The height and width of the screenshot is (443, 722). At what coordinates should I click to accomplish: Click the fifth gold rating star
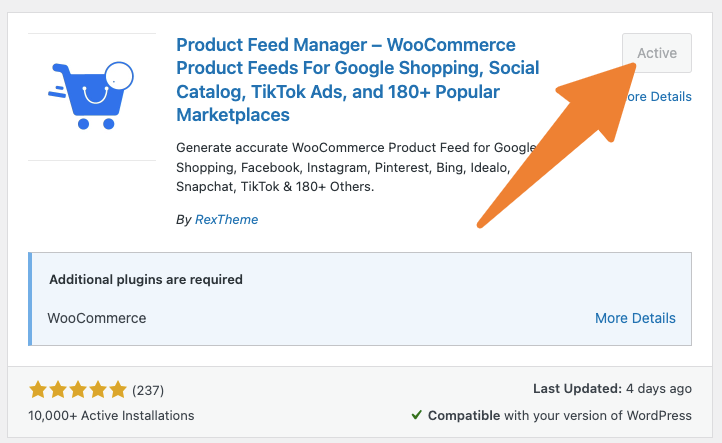pyautogui.click(x=118, y=389)
